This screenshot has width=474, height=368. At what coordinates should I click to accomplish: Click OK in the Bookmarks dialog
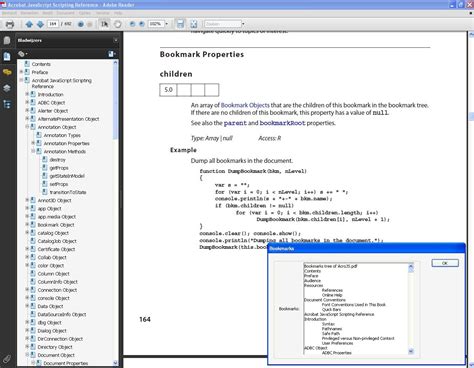point(445,263)
